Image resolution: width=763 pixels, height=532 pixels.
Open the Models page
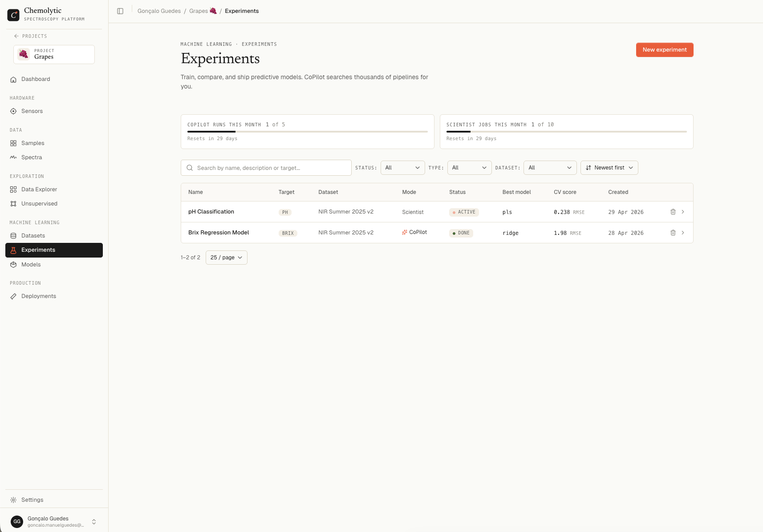pyautogui.click(x=54, y=265)
